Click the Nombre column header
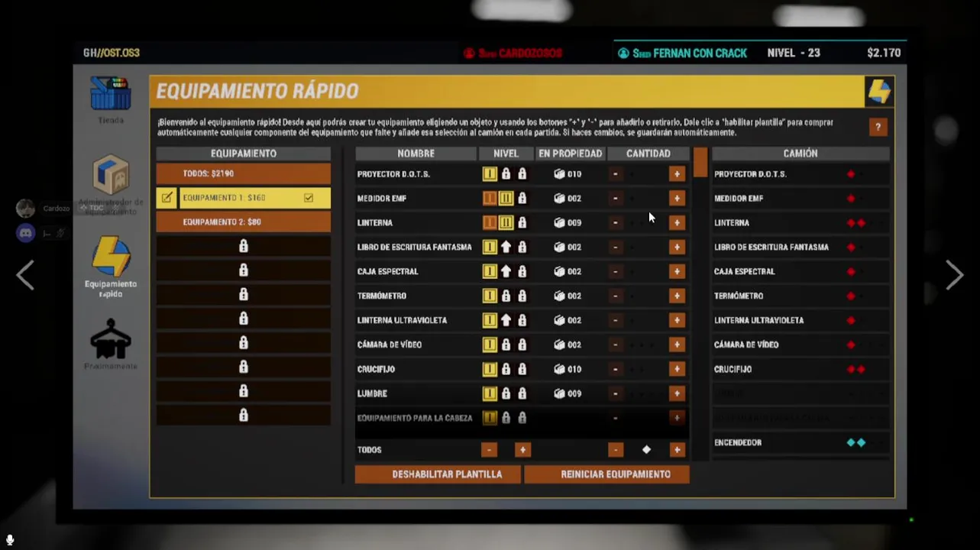Screen dimensions: 980x550 coord(416,154)
